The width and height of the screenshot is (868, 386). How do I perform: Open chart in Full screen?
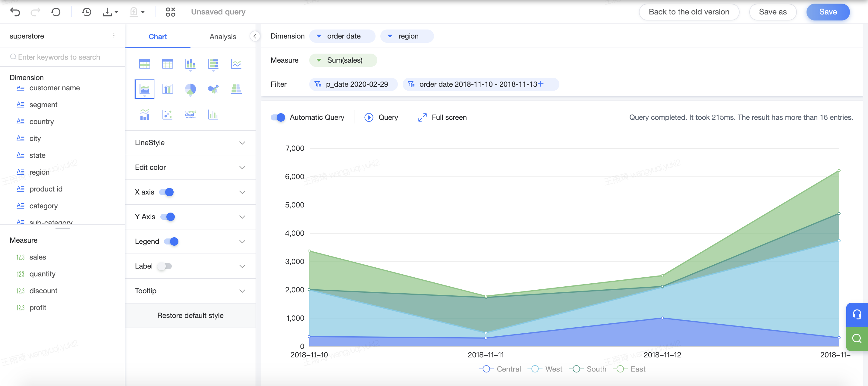click(442, 117)
